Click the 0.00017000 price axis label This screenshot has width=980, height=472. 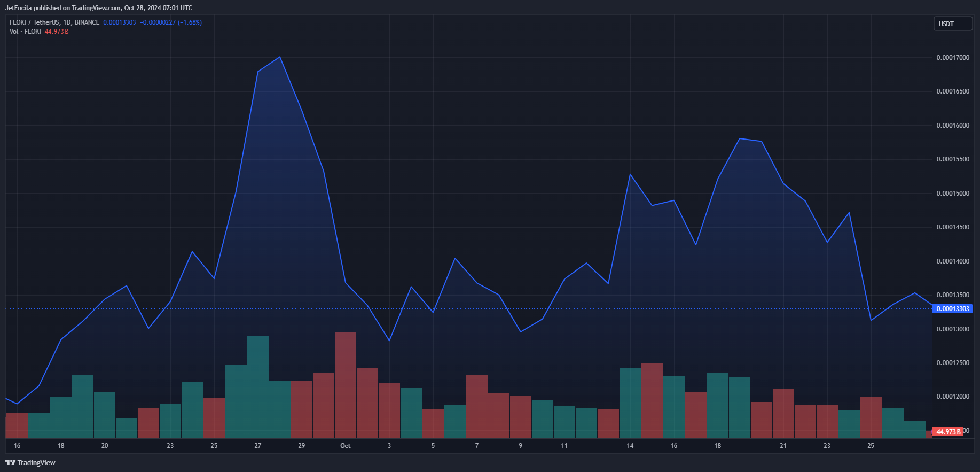point(953,58)
